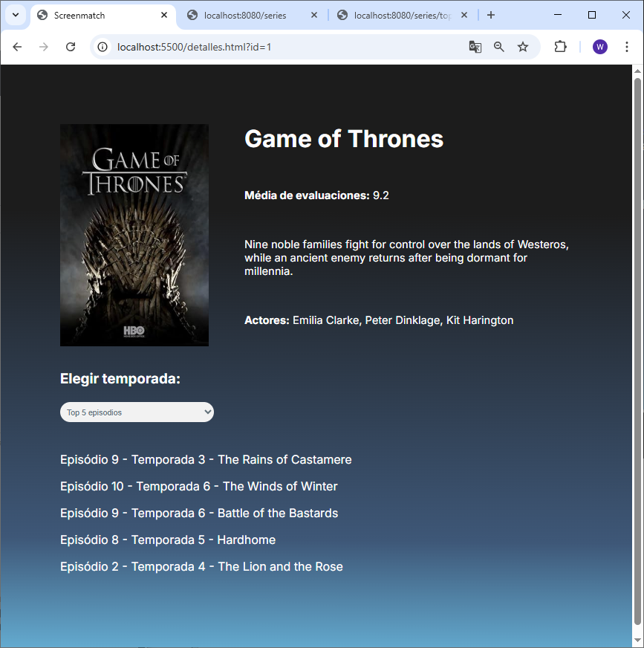Click the Elegir temporada heading
Viewport: 644px width, 648px height.
120,378
